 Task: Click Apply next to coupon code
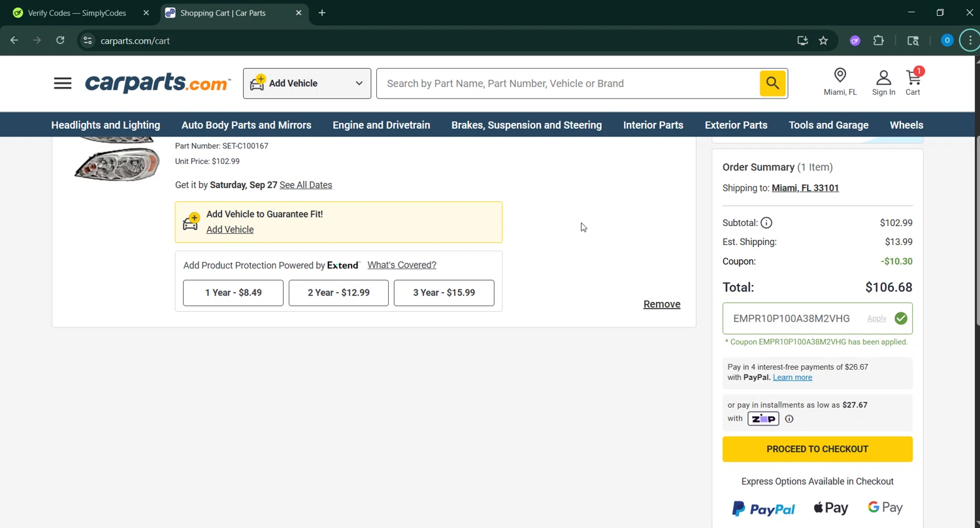click(x=877, y=318)
